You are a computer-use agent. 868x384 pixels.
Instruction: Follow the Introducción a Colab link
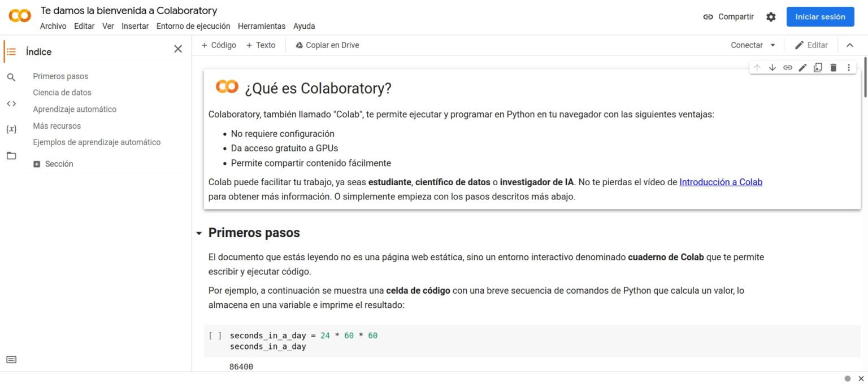point(721,182)
